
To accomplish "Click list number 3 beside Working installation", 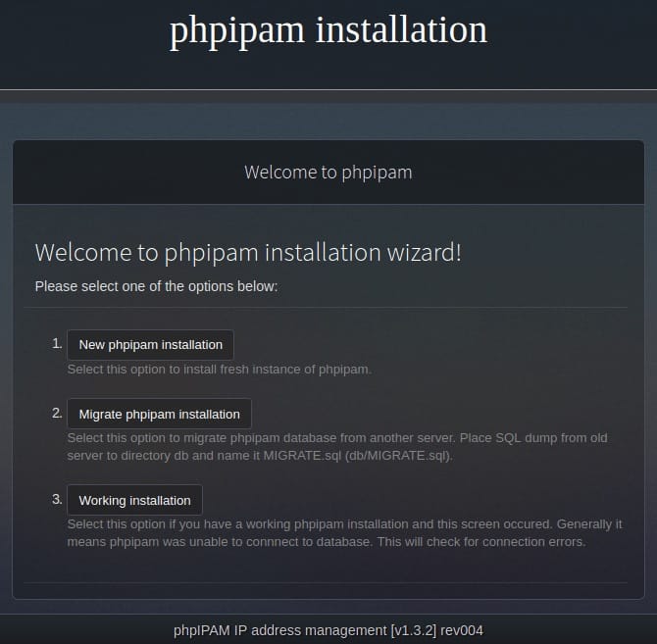I will click(57, 499).
